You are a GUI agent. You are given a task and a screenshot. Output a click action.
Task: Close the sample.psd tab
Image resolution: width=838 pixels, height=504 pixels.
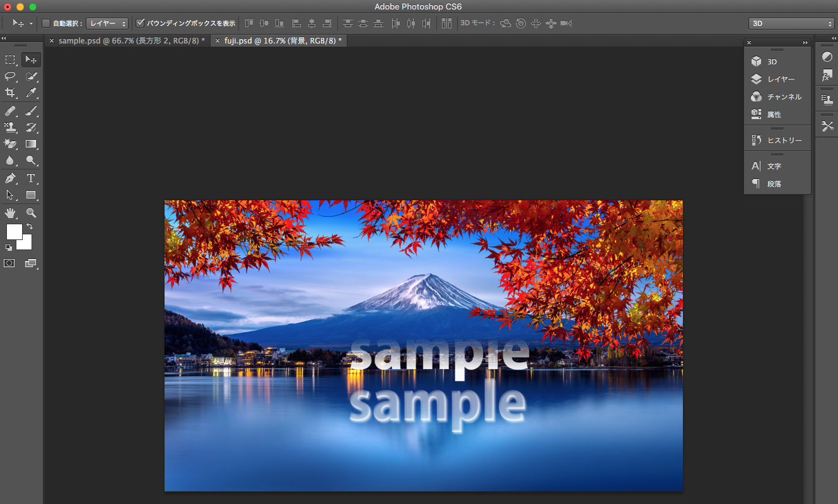click(x=52, y=40)
